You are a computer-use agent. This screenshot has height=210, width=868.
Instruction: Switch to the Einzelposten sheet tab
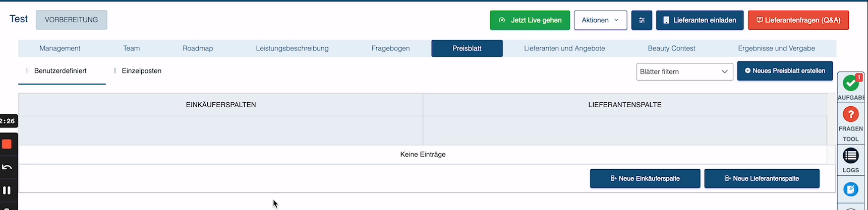(141, 71)
